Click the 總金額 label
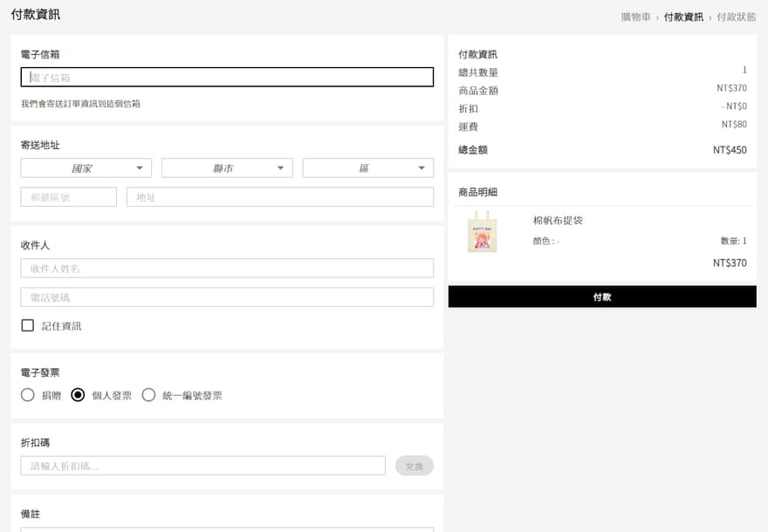768x532 pixels. point(473,150)
